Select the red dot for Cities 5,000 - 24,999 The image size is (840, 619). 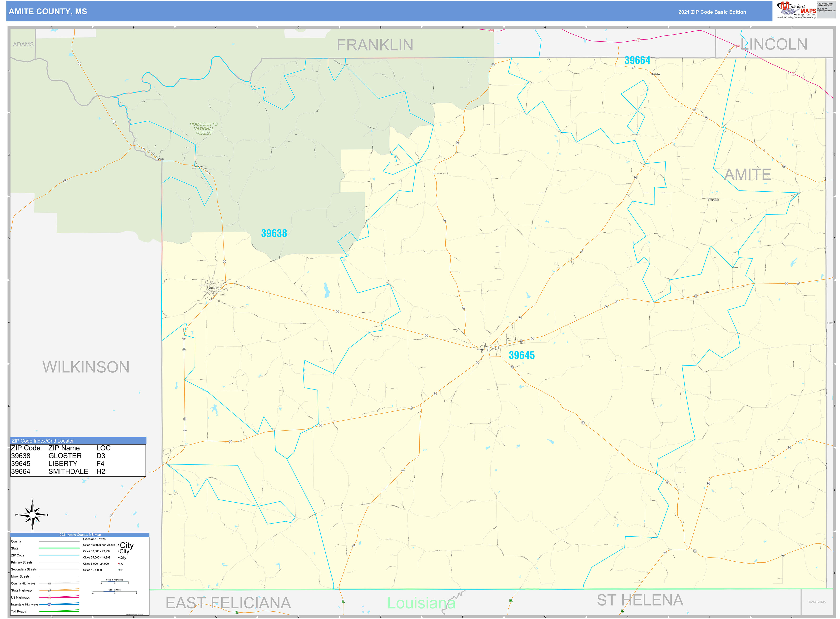pos(118,564)
